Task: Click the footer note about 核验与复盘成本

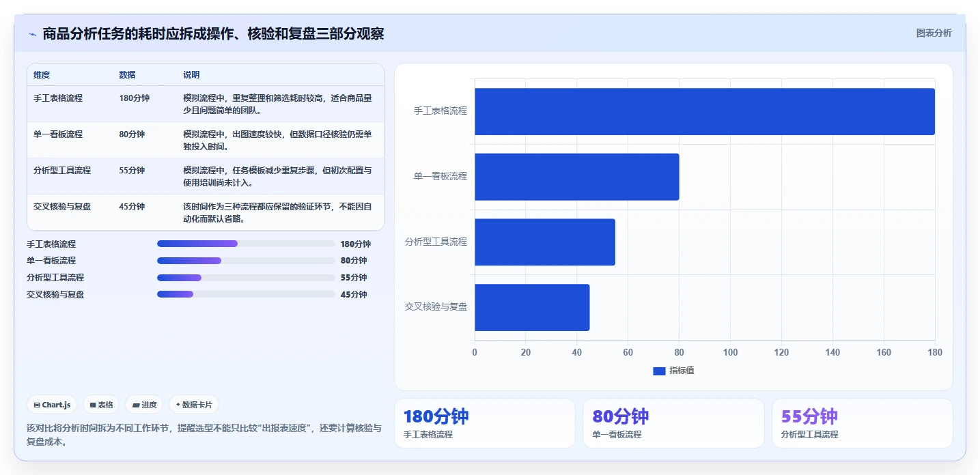Action: click(x=204, y=435)
